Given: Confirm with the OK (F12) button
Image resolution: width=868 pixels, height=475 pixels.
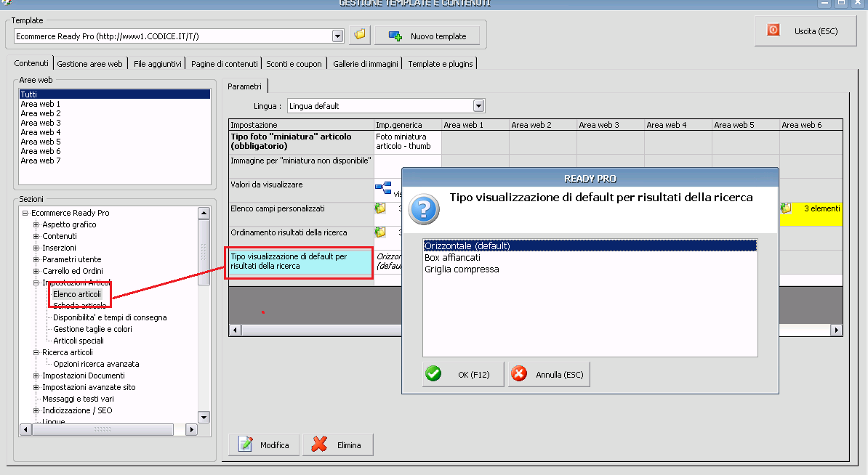Looking at the screenshot, I should click(463, 374).
